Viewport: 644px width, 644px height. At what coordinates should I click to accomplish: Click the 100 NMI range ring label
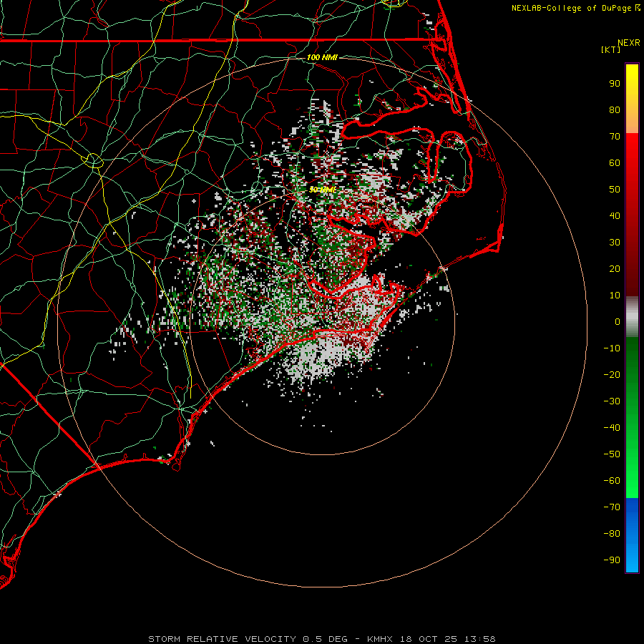click(322, 57)
